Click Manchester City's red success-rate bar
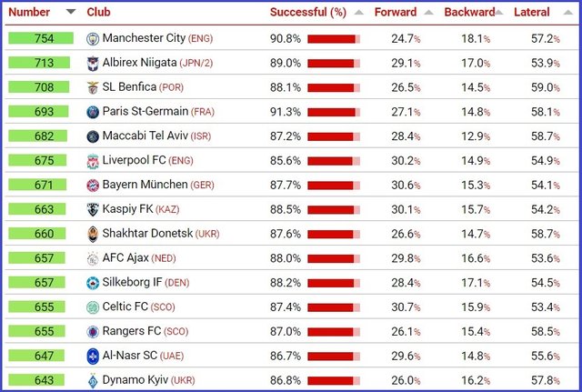This screenshot has height=392, width=582. (333, 39)
